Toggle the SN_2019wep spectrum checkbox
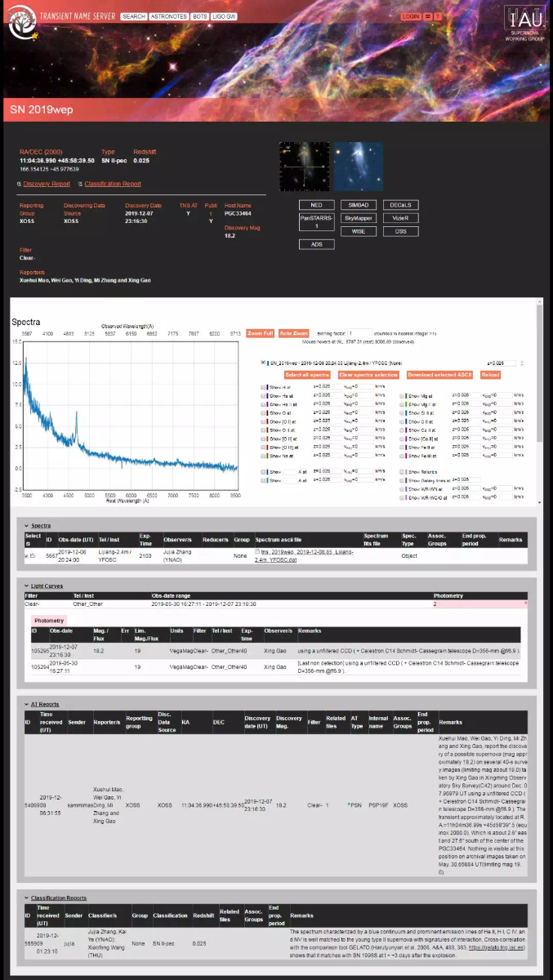 pyautogui.click(x=262, y=362)
